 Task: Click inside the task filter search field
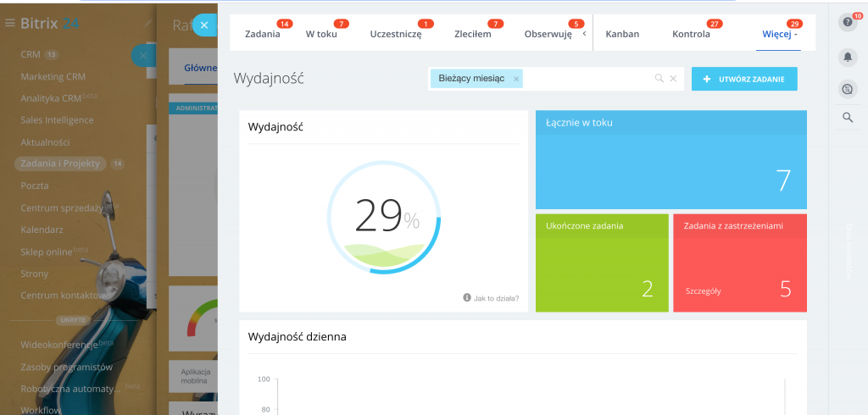(585, 79)
